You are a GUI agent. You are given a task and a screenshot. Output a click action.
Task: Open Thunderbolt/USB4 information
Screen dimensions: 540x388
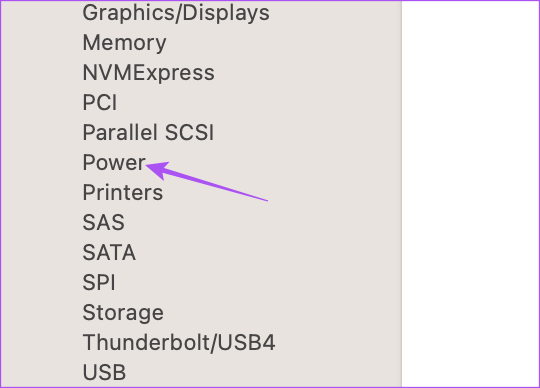[x=179, y=343]
